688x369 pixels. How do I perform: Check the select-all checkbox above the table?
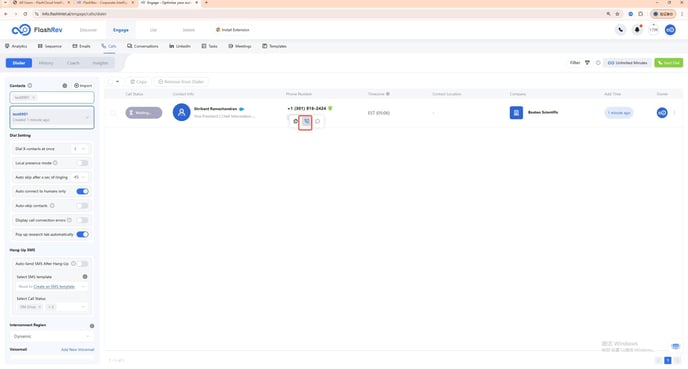point(111,82)
